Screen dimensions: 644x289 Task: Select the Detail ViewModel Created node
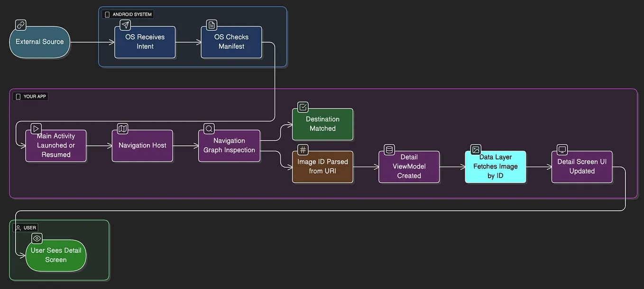409,167
